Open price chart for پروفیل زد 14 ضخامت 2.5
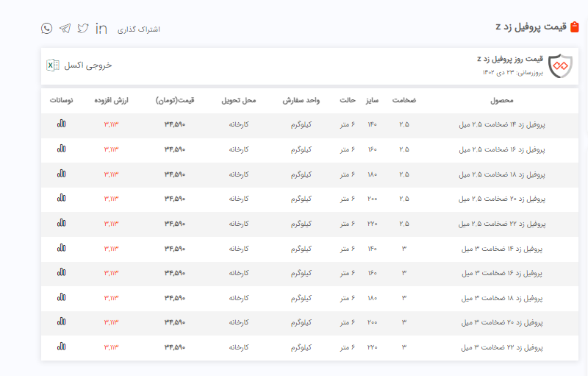The image size is (588, 376). (62, 124)
